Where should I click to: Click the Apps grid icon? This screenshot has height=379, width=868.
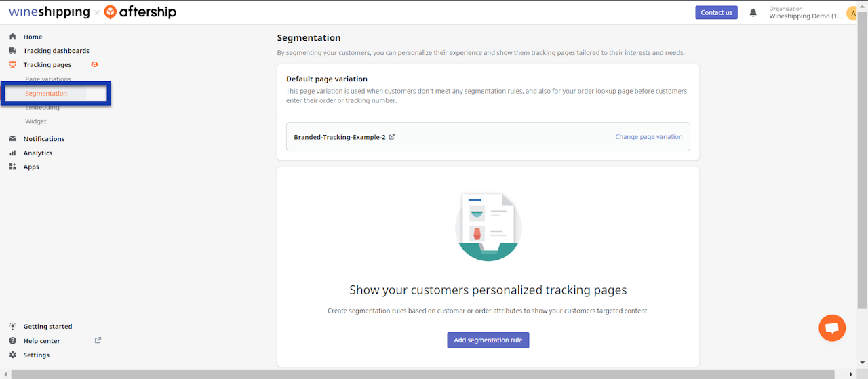click(12, 167)
